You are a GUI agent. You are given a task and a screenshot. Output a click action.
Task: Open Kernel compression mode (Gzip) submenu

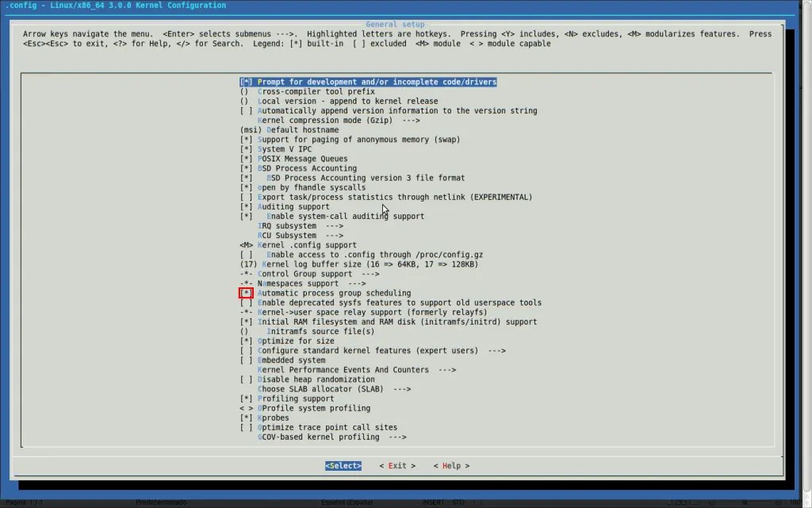point(339,121)
